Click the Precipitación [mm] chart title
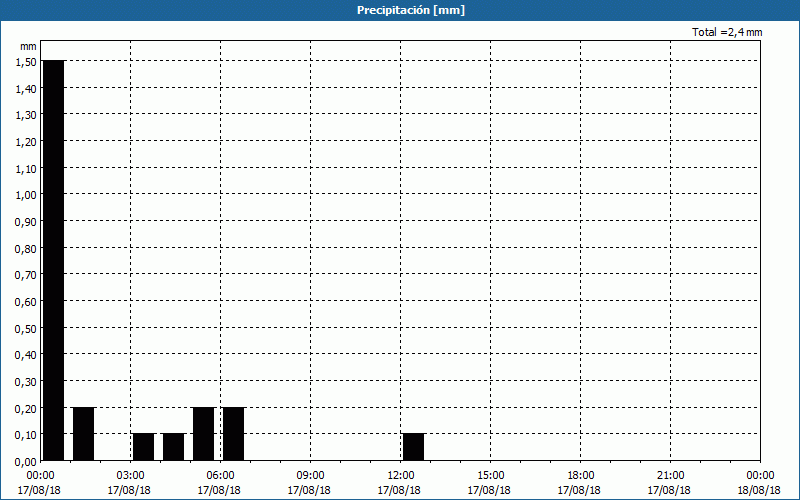 point(411,10)
